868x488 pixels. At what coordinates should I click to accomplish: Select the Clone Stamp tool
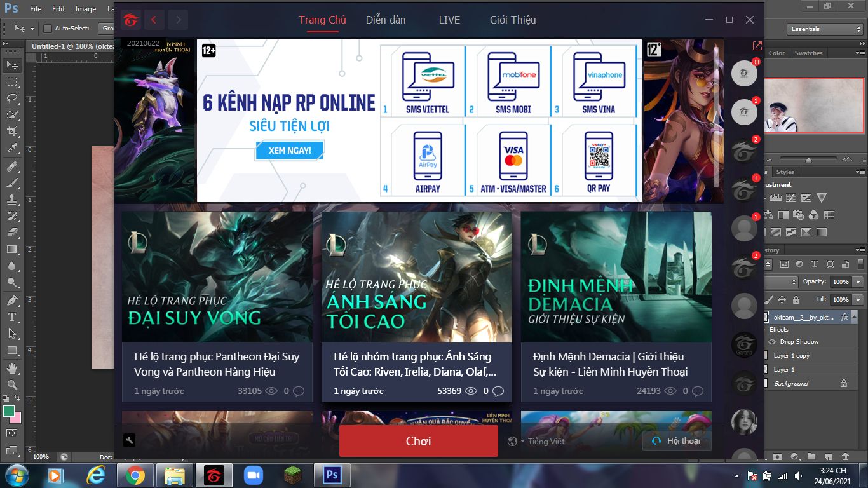point(12,200)
